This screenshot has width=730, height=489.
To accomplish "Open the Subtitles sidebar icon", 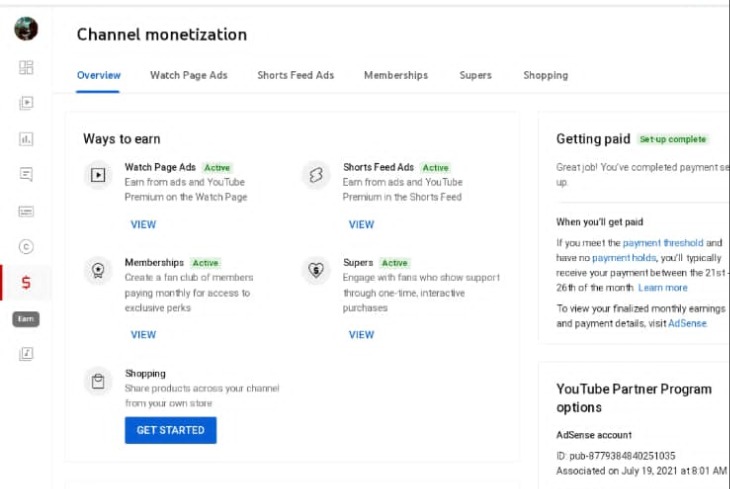I will coord(26,211).
